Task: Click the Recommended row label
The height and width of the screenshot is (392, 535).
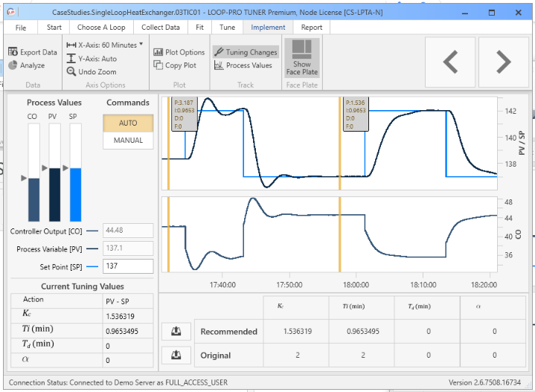Action: [228, 332]
